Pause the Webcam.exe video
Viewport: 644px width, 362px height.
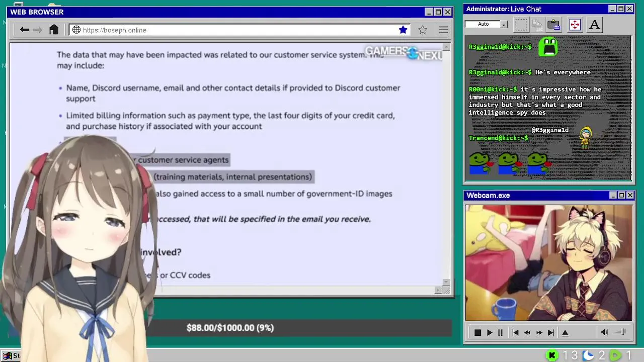click(500, 332)
